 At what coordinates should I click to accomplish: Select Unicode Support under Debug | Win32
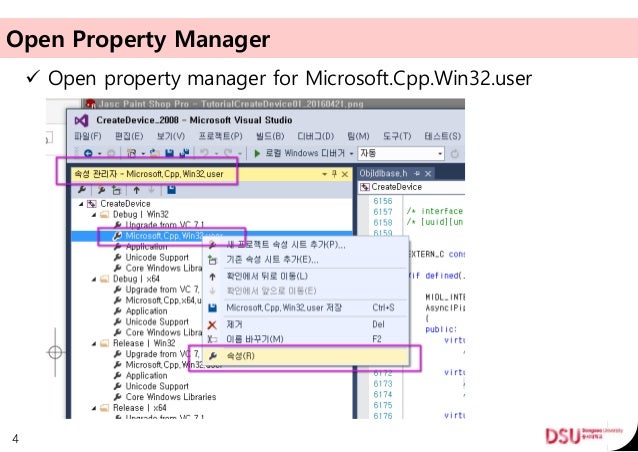pos(157,258)
